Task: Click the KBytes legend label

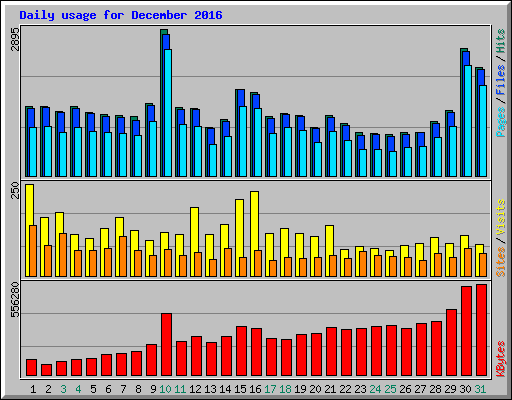Action: pyautogui.click(x=500, y=359)
